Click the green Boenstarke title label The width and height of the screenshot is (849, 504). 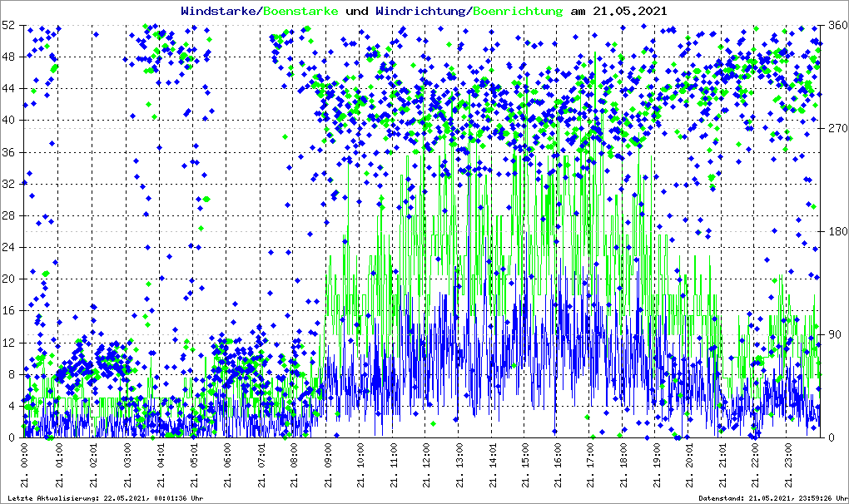pyautogui.click(x=300, y=11)
